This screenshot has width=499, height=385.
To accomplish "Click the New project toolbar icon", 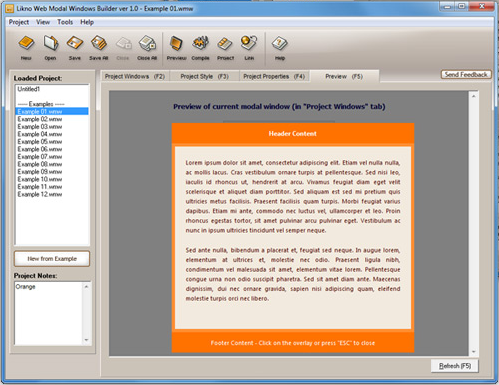I will pyautogui.click(x=26, y=48).
